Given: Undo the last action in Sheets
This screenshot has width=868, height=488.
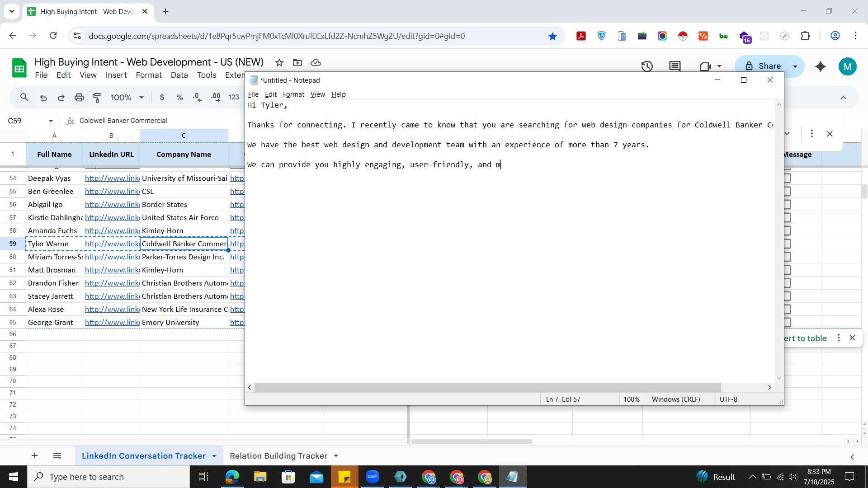Looking at the screenshot, I should coord(43,97).
